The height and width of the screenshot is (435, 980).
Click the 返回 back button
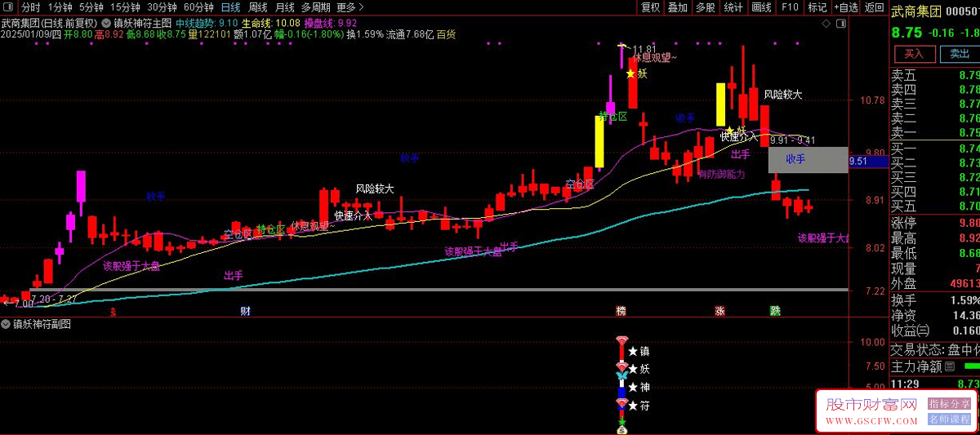coord(874,7)
